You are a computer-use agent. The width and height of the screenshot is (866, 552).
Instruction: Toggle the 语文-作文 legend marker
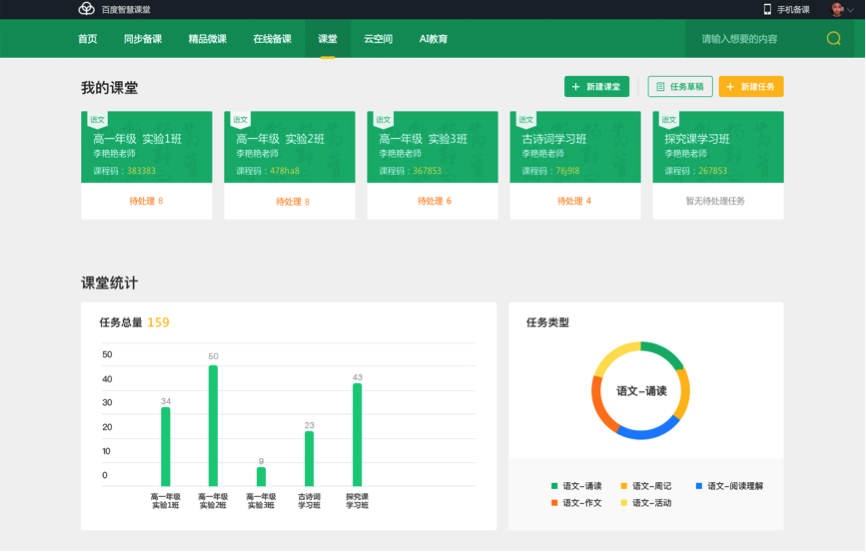pos(555,503)
